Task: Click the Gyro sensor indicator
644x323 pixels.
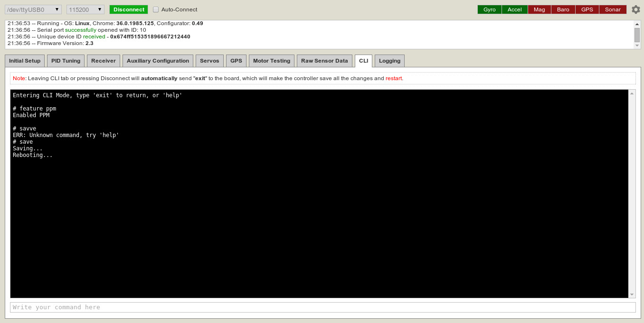Action: [490, 9]
